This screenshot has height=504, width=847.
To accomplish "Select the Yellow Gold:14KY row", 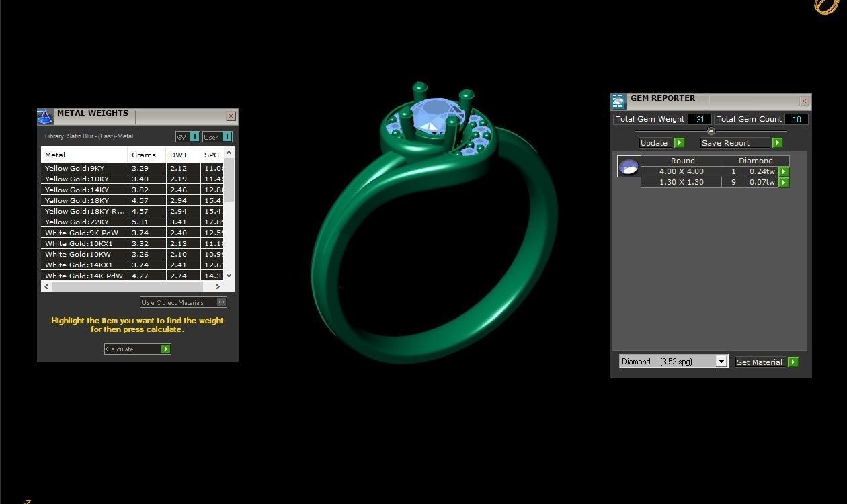I will 132,190.
